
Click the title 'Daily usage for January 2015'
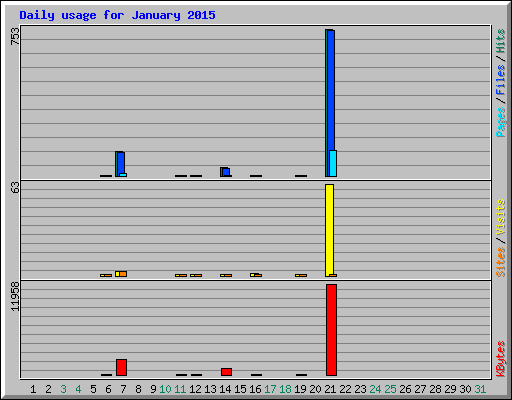117,15
